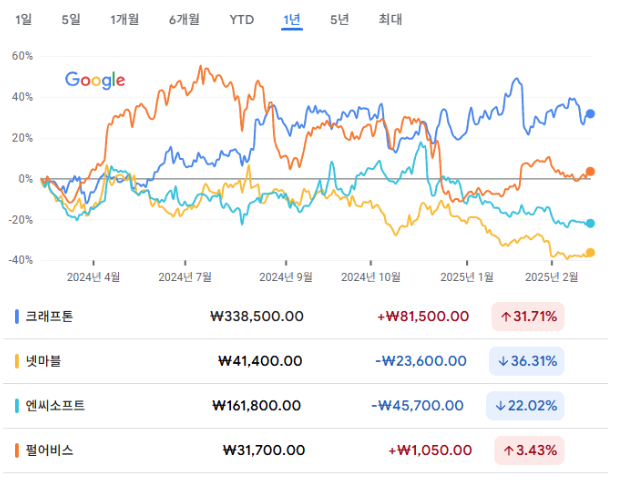Choose the 6개월 time range
Viewport: 626px width, 487px height.
[184, 19]
